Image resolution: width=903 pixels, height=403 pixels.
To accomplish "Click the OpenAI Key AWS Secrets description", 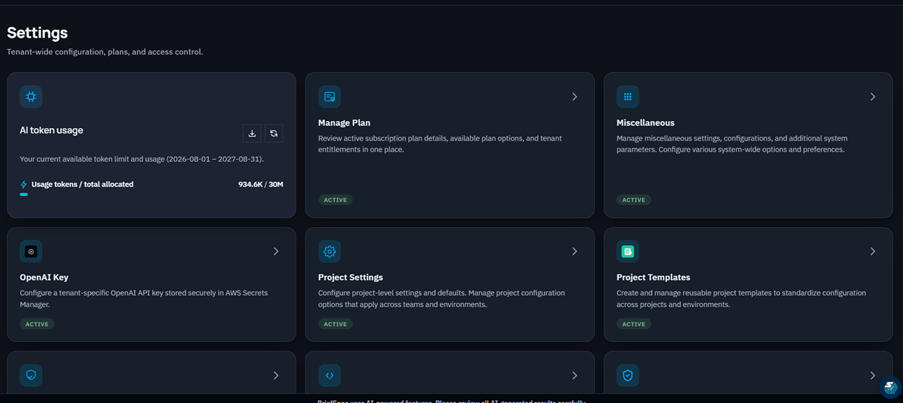I will coord(144,298).
